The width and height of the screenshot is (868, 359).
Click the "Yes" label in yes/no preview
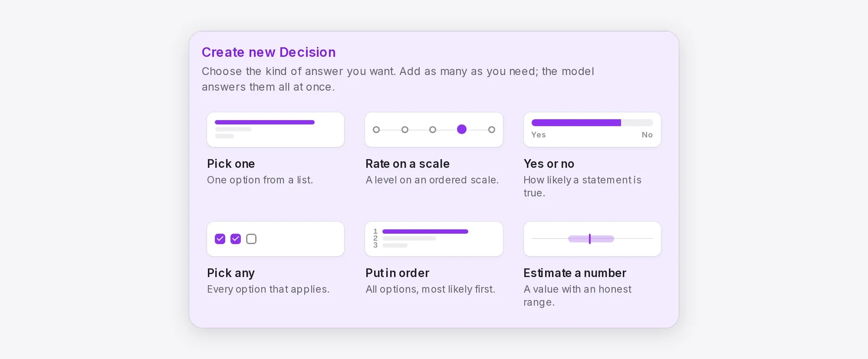[539, 135]
